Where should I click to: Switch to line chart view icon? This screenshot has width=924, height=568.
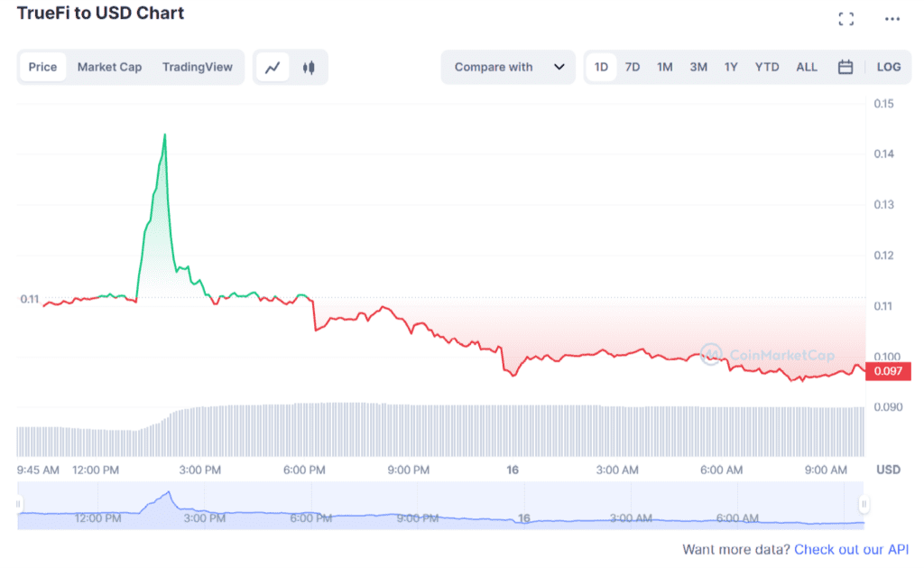click(x=273, y=67)
